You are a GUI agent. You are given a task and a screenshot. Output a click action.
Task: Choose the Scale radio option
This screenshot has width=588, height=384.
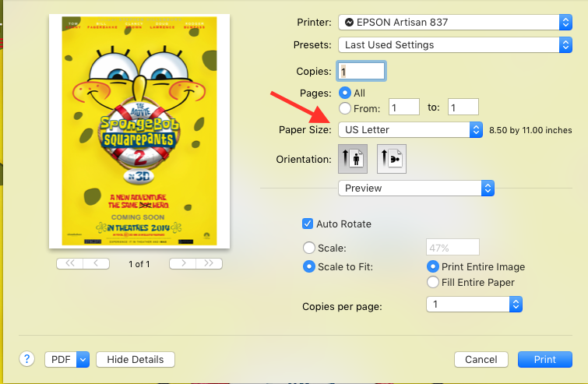coord(309,248)
